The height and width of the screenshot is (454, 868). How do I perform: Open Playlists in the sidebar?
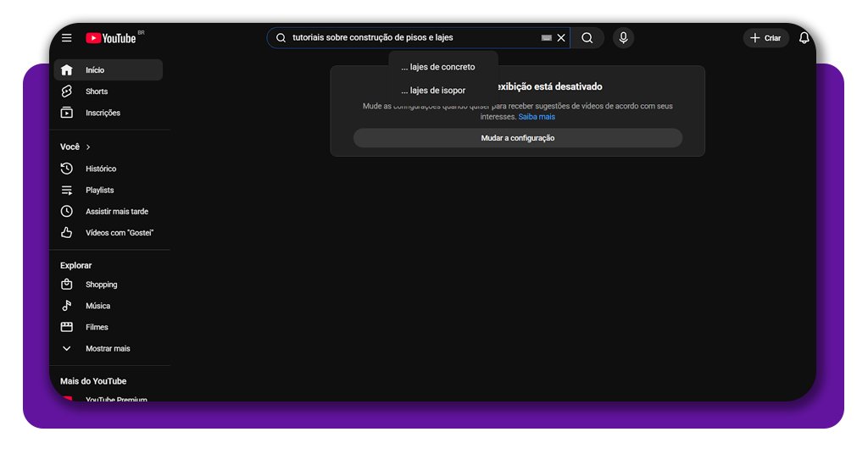99,190
